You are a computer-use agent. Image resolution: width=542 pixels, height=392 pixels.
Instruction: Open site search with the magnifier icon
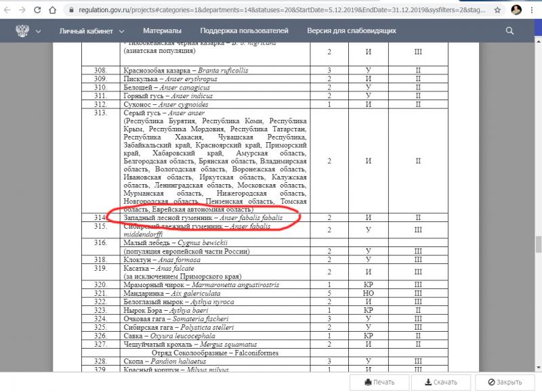[x=509, y=30]
